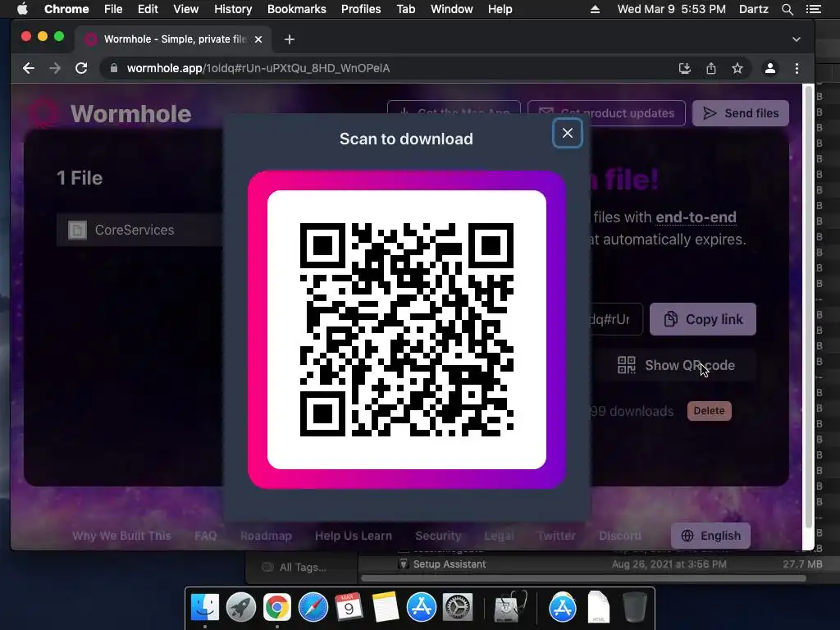Open the Apple menu
The image size is (840, 630).
[22, 9]
